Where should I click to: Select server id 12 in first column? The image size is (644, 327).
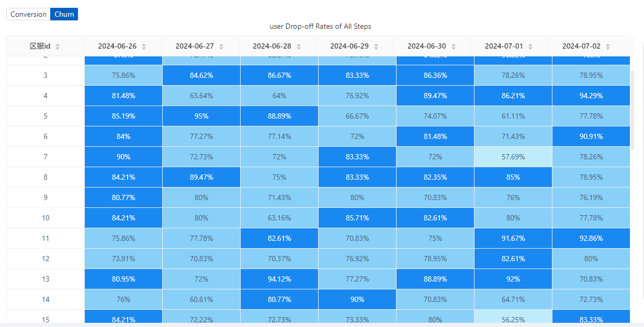coord(46,259)
